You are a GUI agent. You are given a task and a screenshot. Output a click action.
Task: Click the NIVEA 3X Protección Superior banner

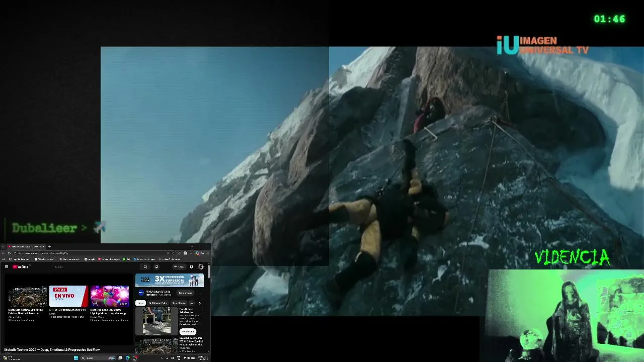(x=170, y=280)
